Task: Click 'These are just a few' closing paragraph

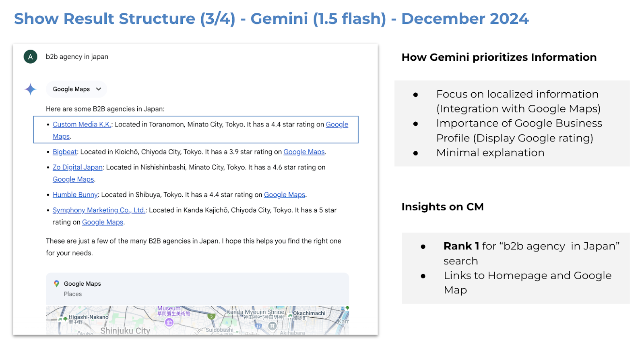Action: pos(193,247)
